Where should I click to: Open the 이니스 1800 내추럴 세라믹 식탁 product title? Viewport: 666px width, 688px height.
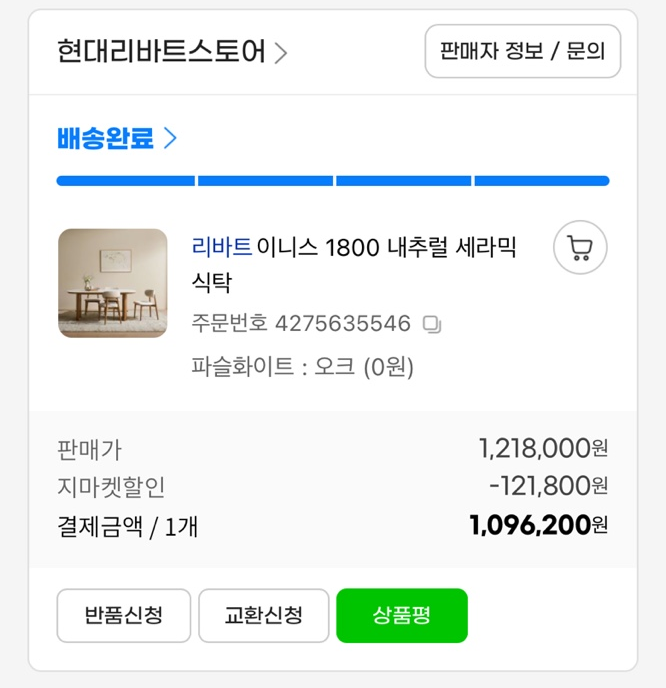pos(386,248)
